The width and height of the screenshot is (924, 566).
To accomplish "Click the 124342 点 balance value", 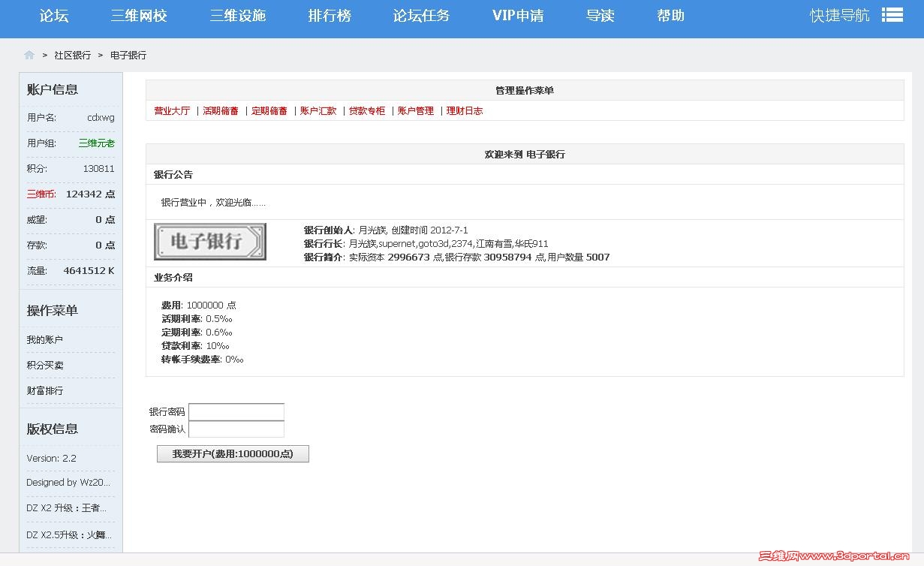I will (x=91, y=194).
